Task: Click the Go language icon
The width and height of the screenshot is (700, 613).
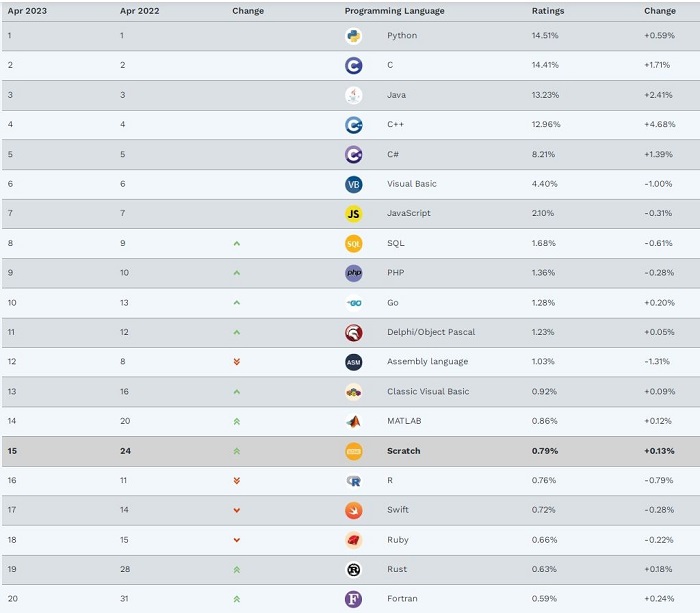Action: [354, 303]
